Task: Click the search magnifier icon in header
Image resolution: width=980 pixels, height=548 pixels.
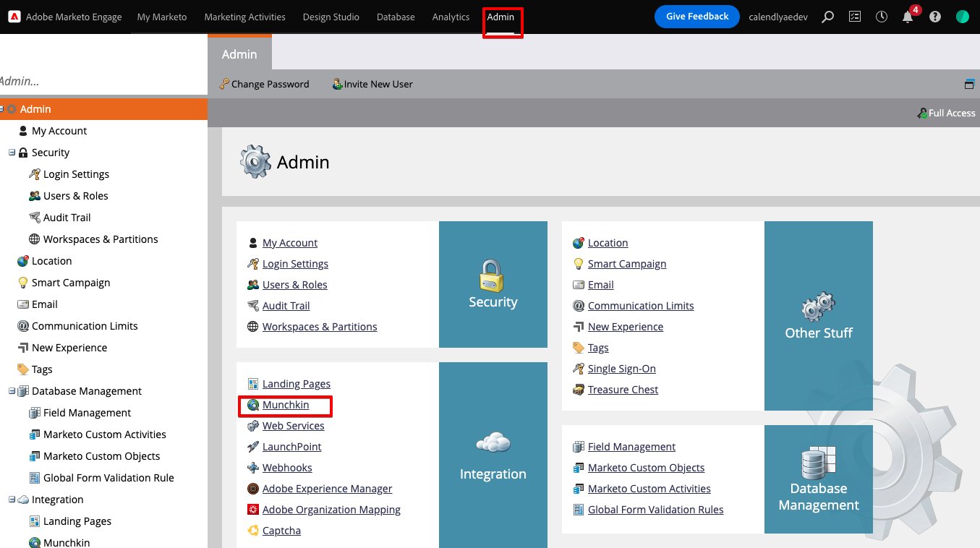Action: (828, 17)
